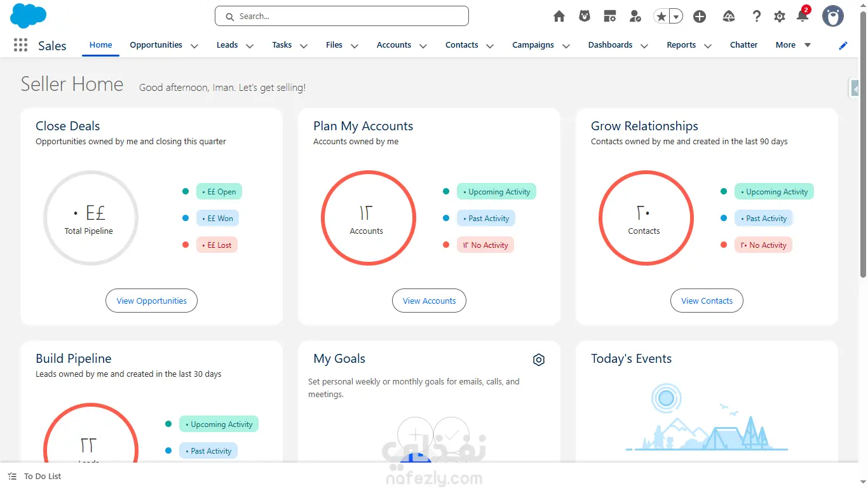Open the App Launcher grid icon
The image size is (868, 488).
[20, 45]
